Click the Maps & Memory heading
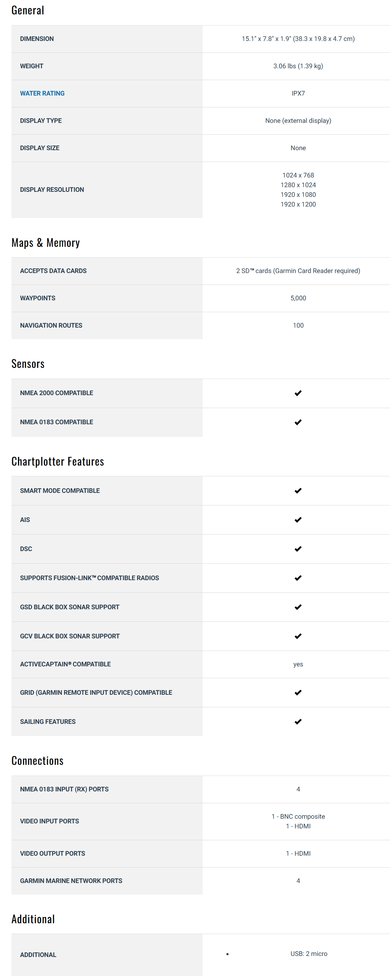Screen dimensions: 390x980 [x=46, y=243]
